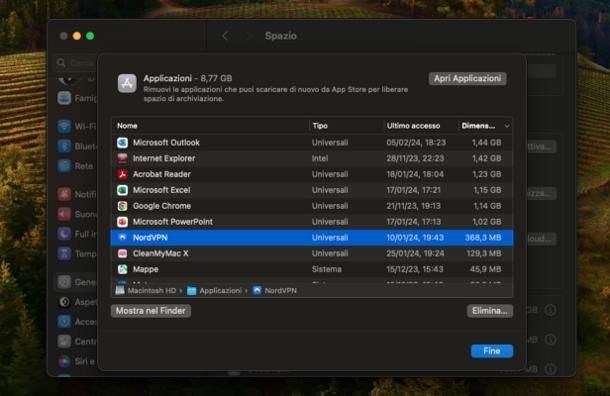Click the blue Fine button
Screen dimensions: 610x396
[x=492, y=351]
